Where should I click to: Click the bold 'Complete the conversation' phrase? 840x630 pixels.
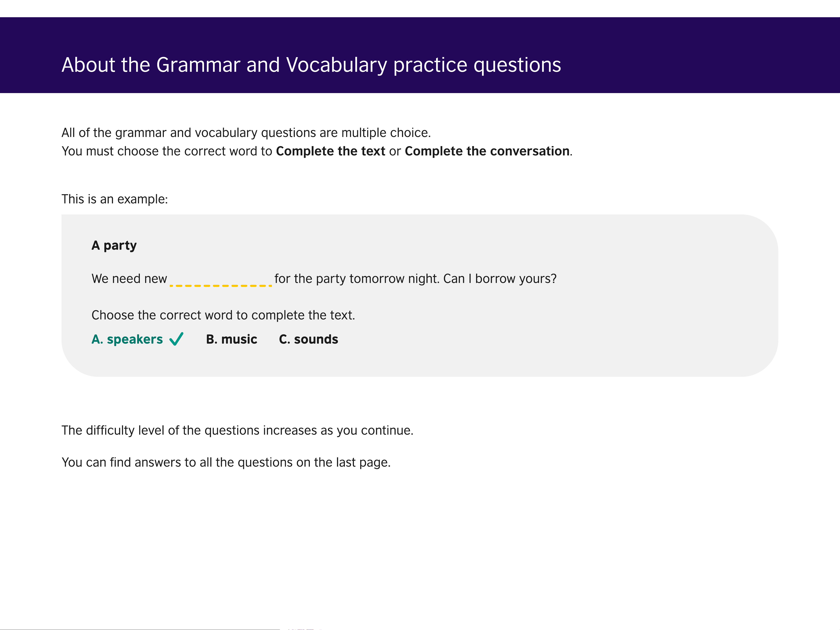pos(487,151)
